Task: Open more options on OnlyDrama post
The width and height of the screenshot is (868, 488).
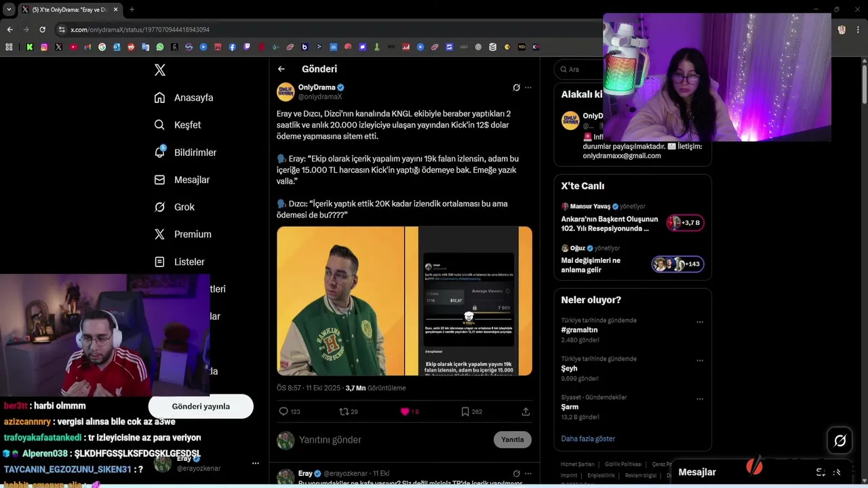Action: (528, 87)
